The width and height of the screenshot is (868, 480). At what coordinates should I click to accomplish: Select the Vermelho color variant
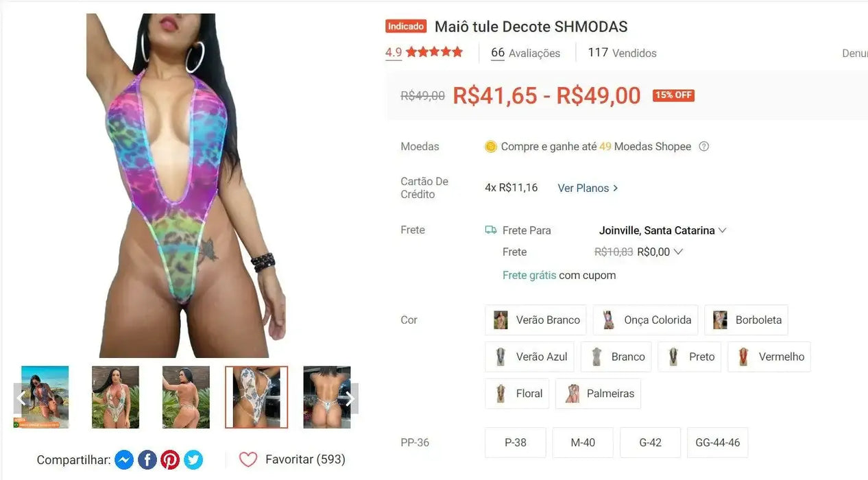click(769, 357)
